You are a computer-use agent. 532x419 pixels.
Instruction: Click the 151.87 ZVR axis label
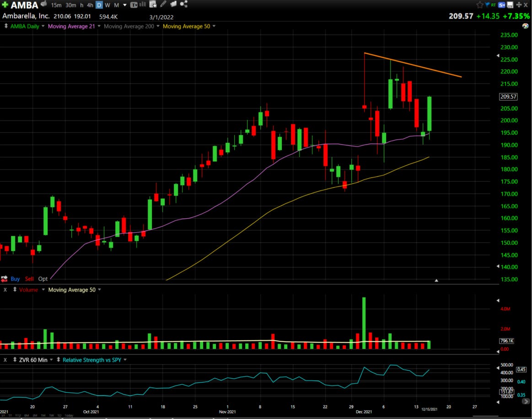coord(507,392)
